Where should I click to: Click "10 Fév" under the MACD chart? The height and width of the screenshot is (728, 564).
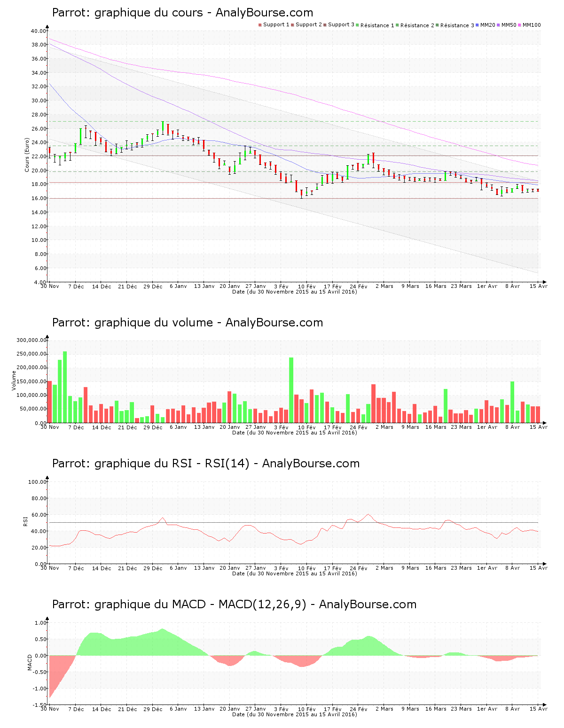[x=307, y=709]
